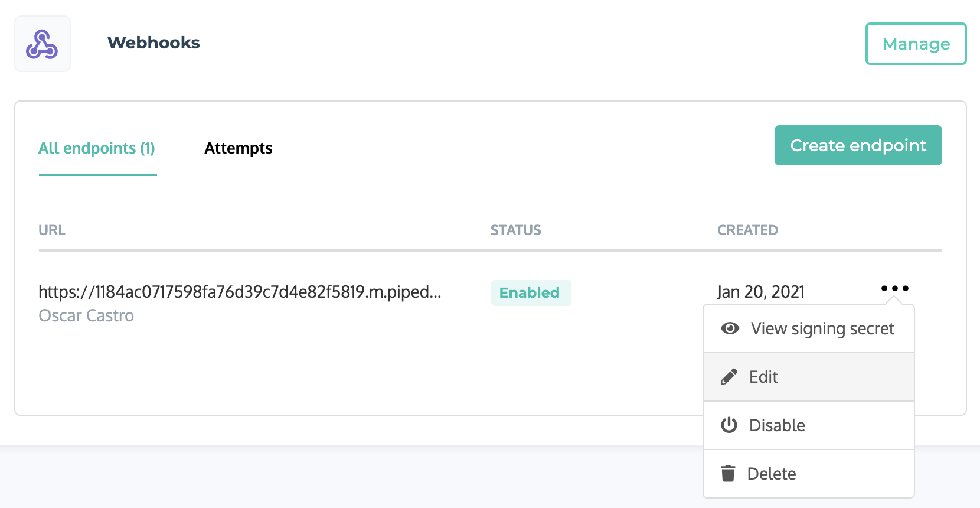Disable the webhook endpoint via Disable option
This screenshot has height=508, width=980.
(x=776, y=425)
